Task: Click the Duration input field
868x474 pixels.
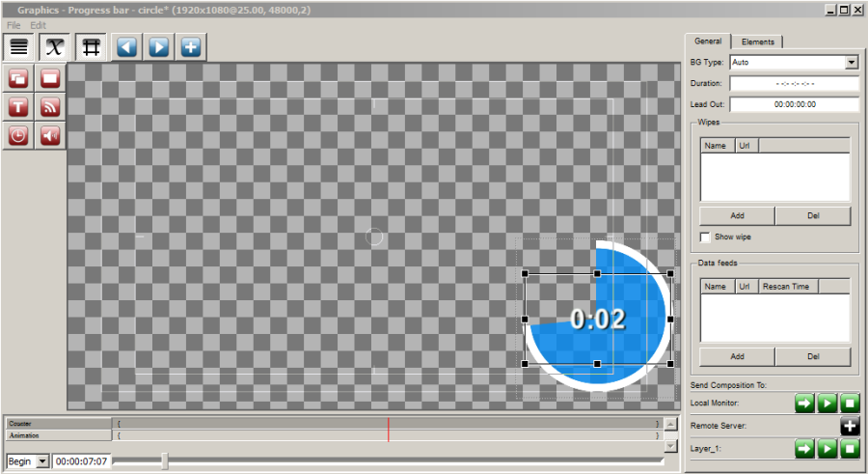Action: (795, 84)
